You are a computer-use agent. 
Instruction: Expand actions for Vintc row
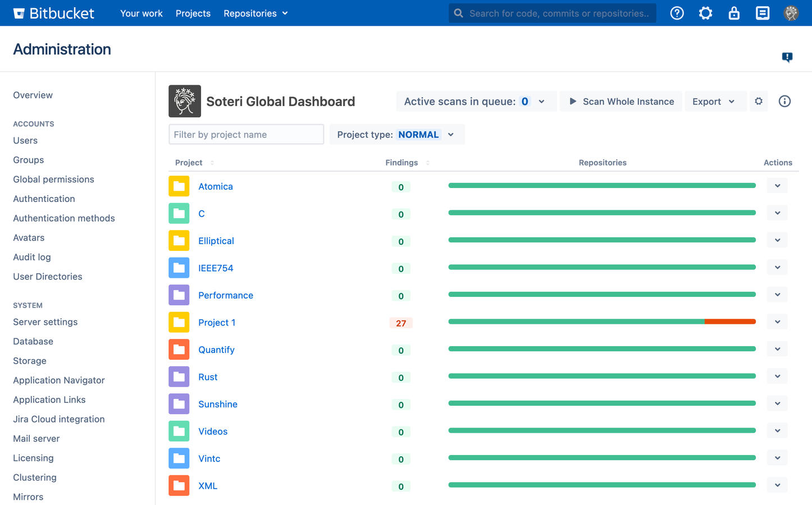pos(777,458)
